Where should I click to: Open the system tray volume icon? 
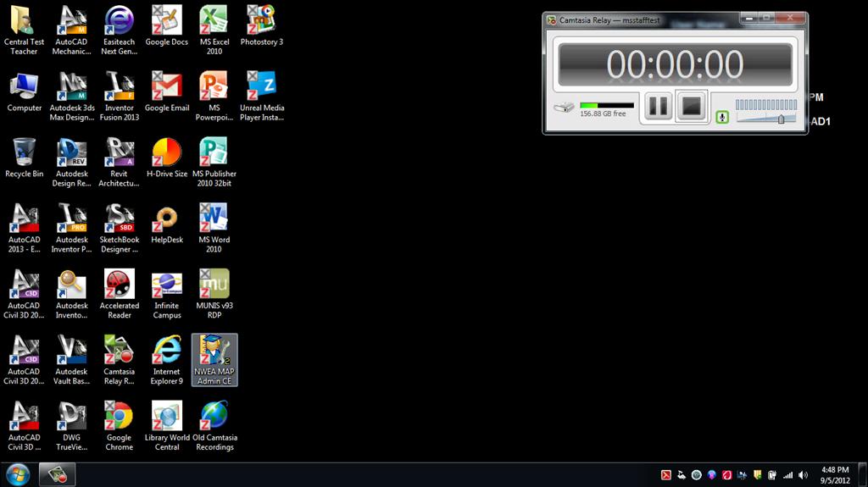[x=804, y=475]
